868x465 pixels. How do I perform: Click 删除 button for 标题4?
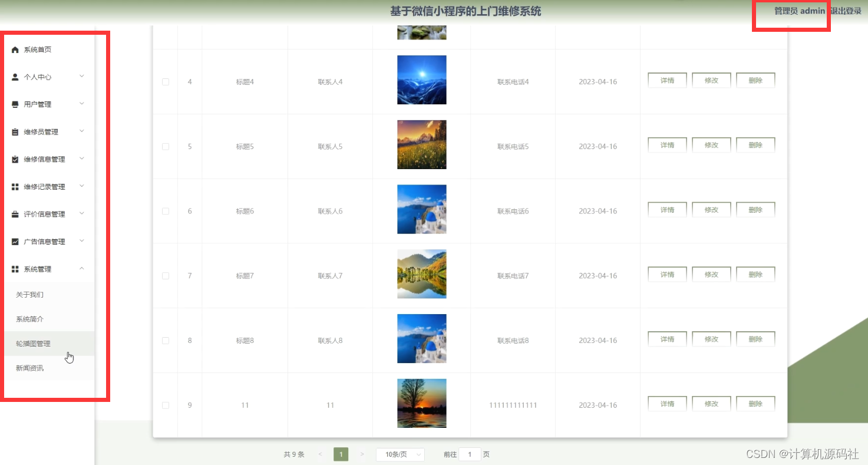pos(755,81)
